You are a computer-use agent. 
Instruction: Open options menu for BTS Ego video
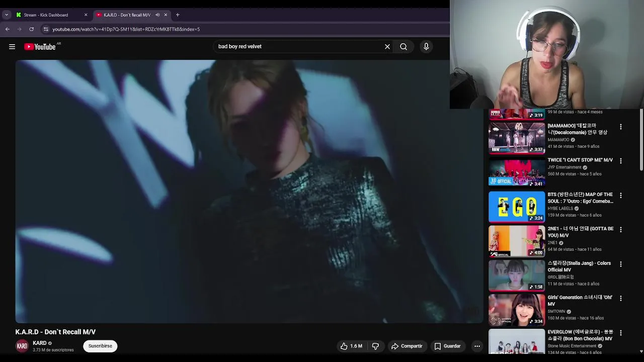click(621, 195)
